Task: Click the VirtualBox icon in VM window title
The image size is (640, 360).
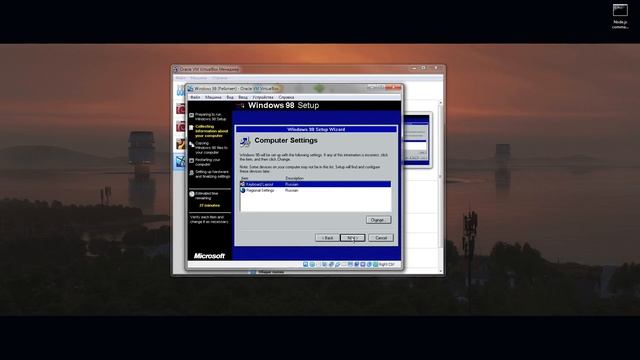Action: click(190, 89)
